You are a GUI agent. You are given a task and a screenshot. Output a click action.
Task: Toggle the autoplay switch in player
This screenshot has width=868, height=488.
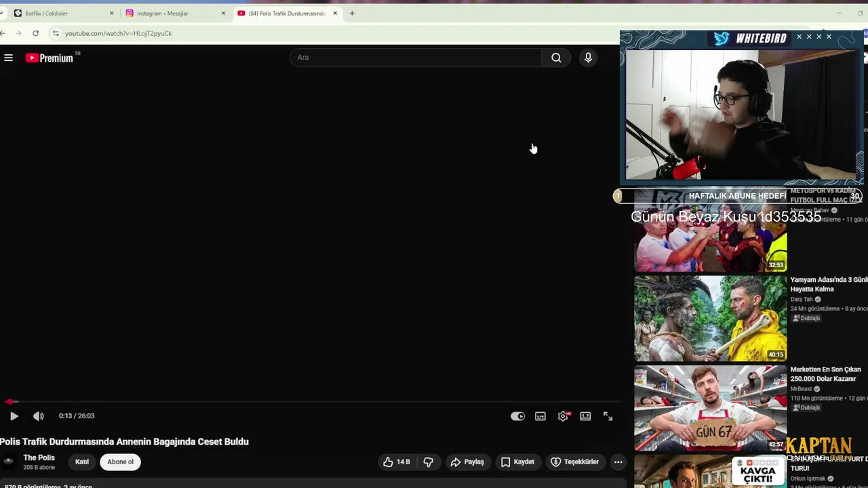[x=517, y=416]
